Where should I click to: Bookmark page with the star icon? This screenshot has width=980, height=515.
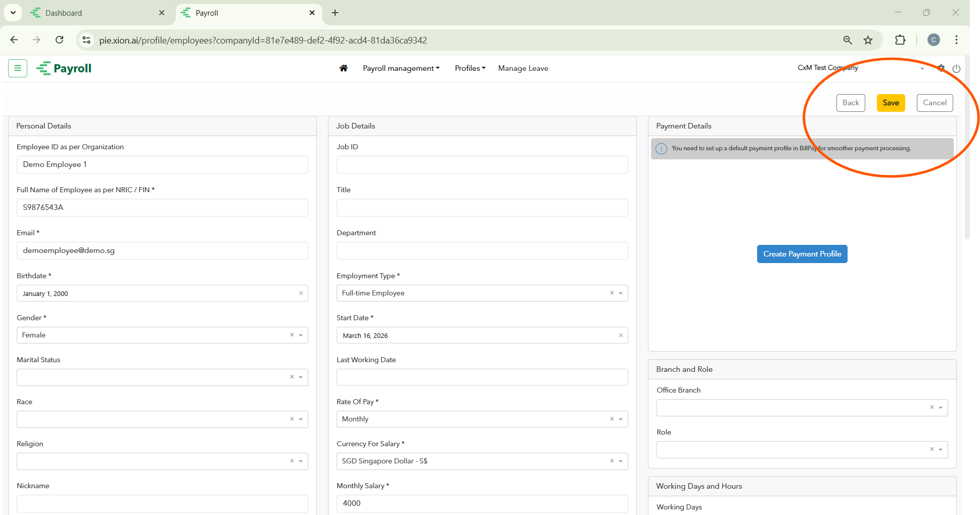[x=868, y=40]
